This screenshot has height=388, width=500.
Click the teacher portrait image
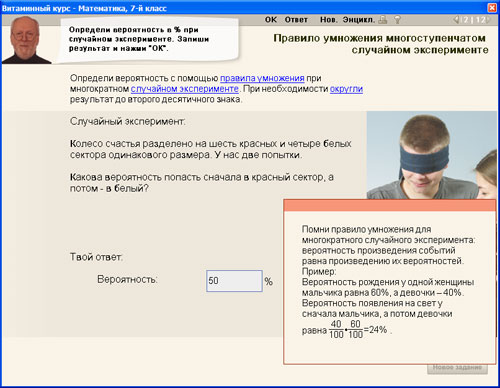[25, 40]
